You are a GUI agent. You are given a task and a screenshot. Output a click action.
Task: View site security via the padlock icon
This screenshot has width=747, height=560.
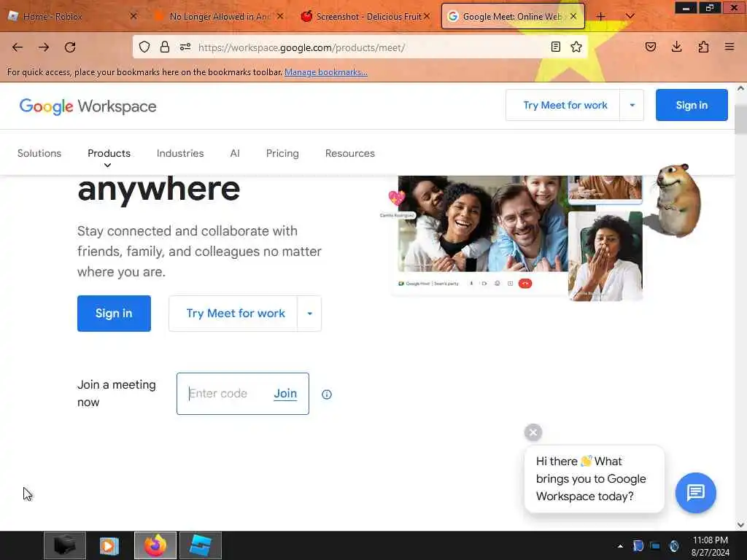[x=165, y=47]
